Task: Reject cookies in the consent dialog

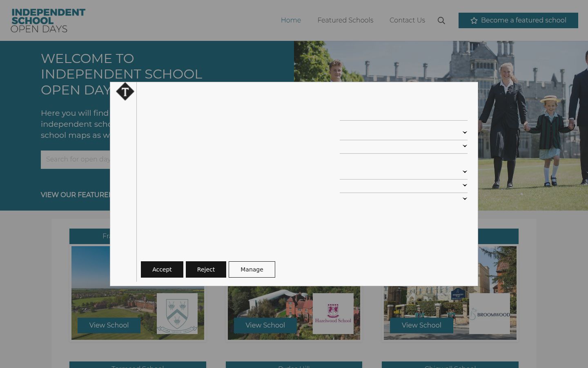Action: click(206, 269)
